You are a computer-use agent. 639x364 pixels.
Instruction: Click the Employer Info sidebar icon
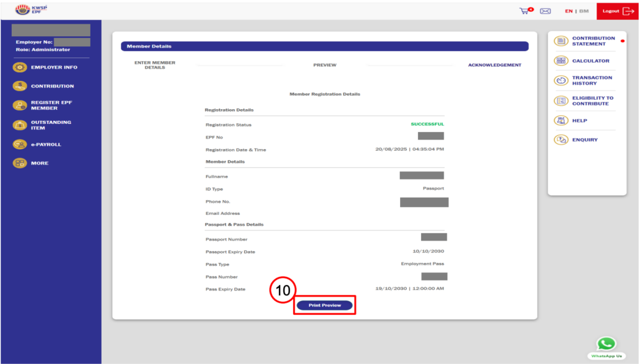coord(20,67)
